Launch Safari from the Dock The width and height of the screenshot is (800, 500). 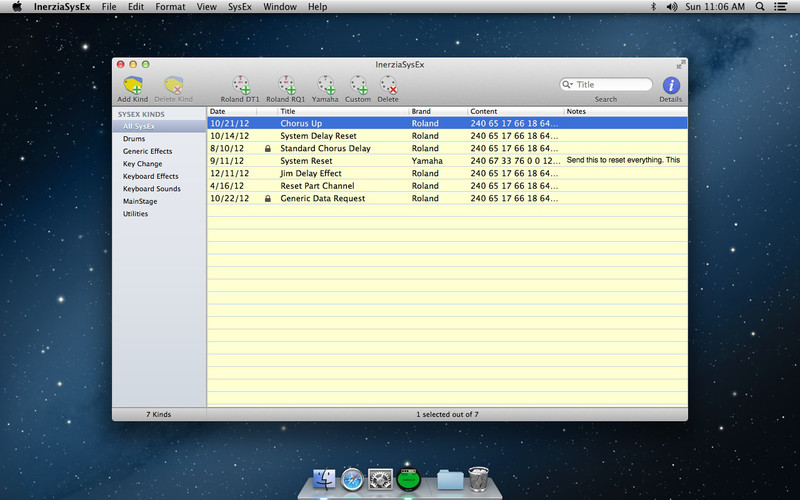pos(352,479)
